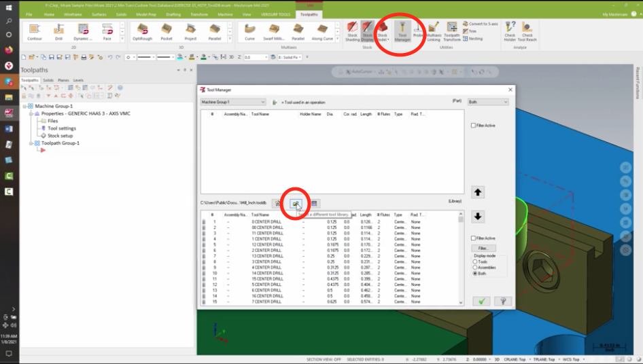Click the down arrow to move tool to library
The height and width of the screenshot is (364, 643).
coord(478,217)
